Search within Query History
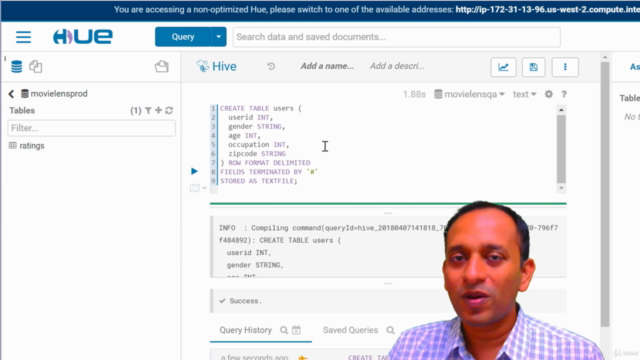The height and width of the screenshot is (360, 640). [x=284, y=330]
